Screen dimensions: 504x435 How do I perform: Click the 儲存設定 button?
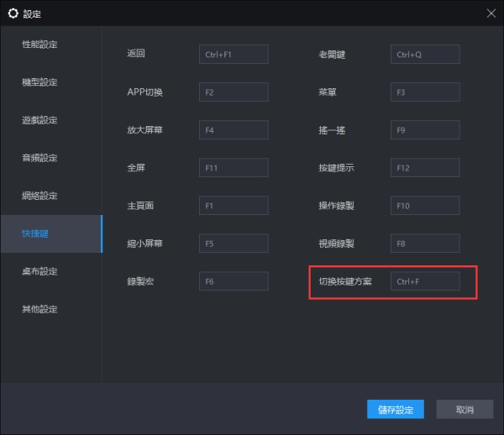pyautogui.click(x=395, y=410)
